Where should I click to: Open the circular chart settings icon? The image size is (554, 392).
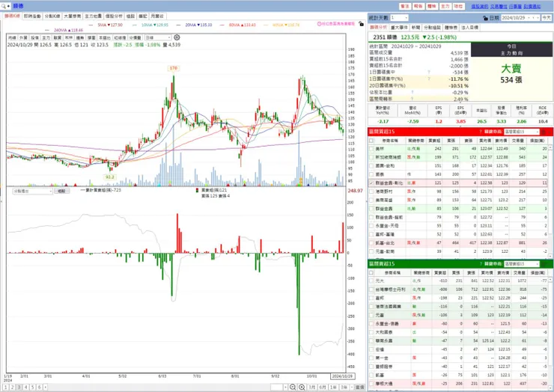(x=177, y=37)
